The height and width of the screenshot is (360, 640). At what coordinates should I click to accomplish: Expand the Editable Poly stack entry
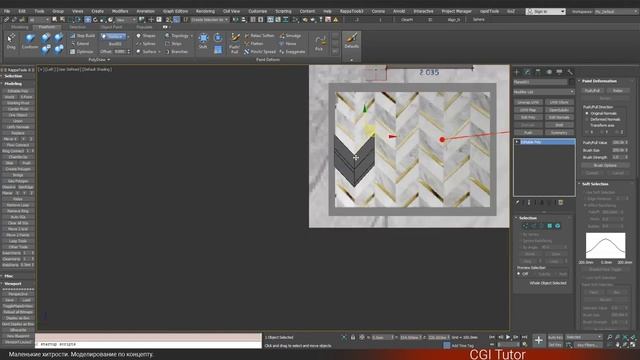point(517,142)
